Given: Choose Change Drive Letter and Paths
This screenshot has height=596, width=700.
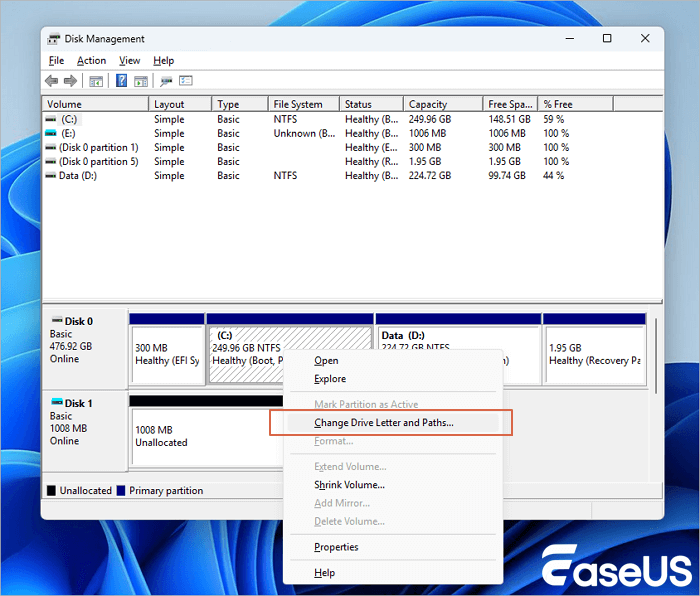Looking at the screenshot, I should coord(383,423).
